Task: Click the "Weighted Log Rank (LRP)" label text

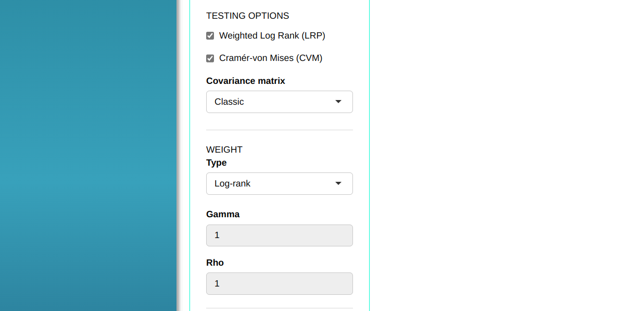Action: (x=272, y=35)
